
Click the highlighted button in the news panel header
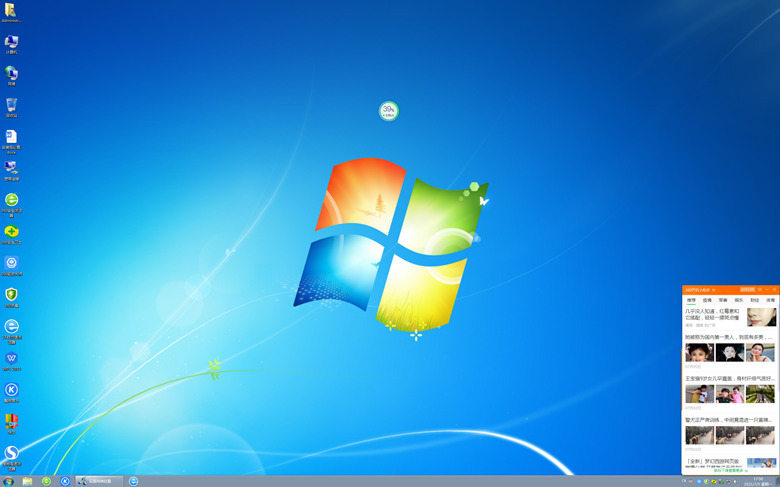tap(747, 289)
